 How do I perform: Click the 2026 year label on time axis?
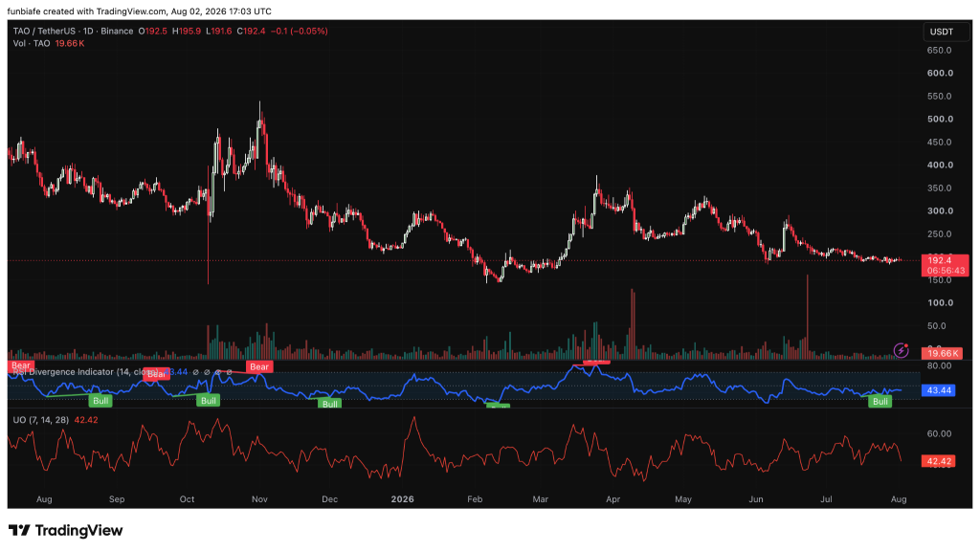pos(403,499)
